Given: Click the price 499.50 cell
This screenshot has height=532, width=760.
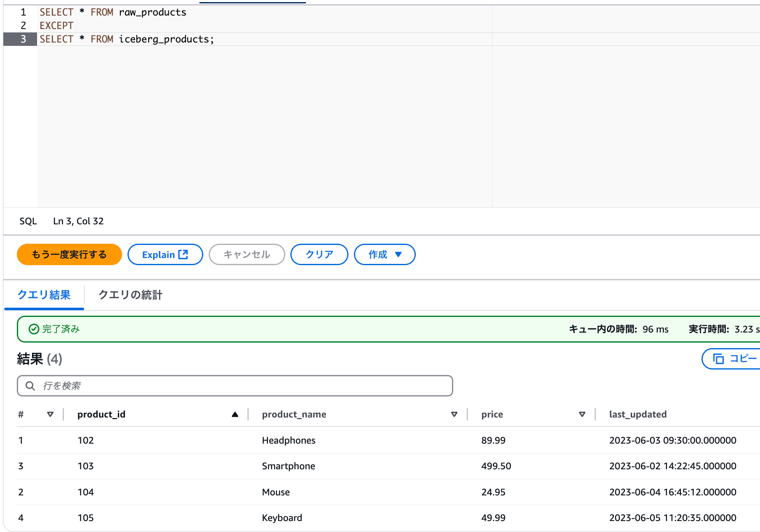Looking at the screenshot, I should pos(496,466).
